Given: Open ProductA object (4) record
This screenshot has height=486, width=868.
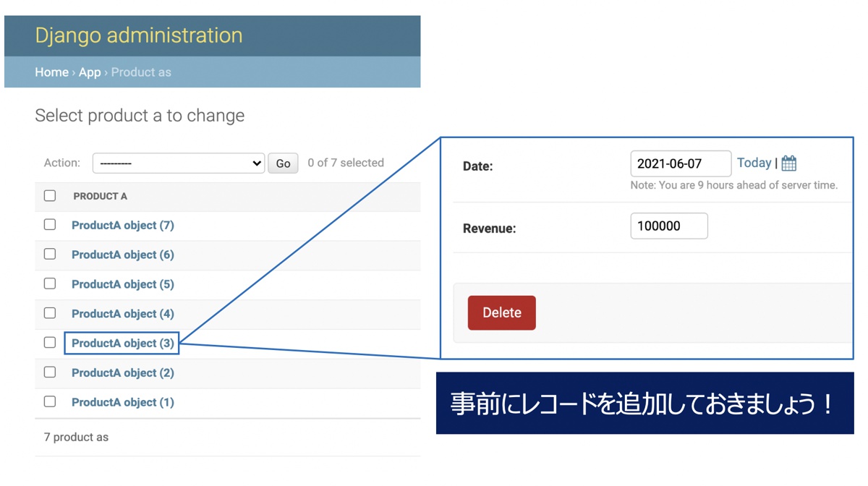Looking at the screenshot, I should [x=122, y=314].
